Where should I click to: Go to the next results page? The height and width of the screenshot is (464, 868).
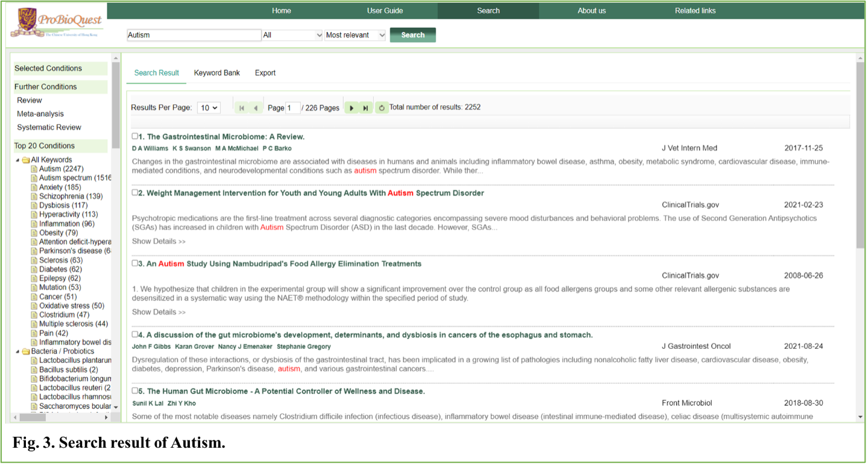(x=352, y=108)
